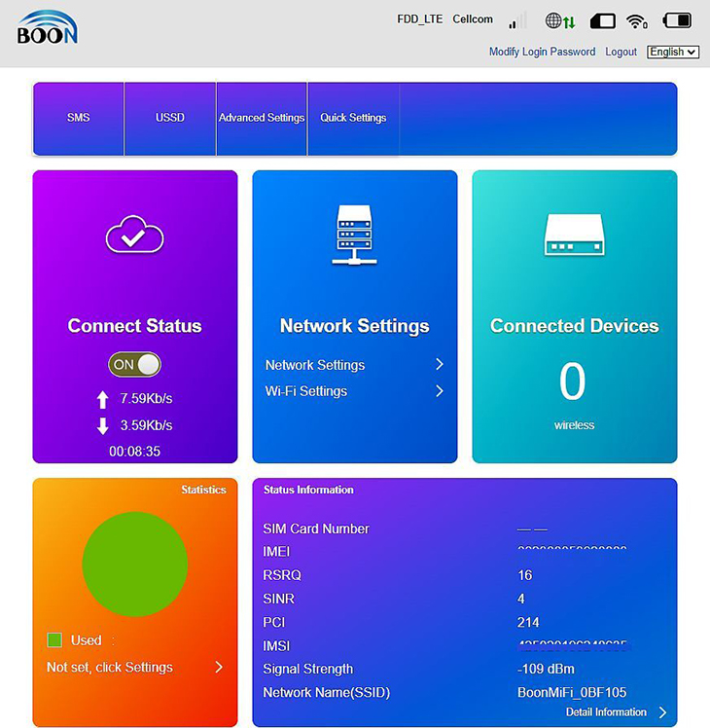
Task: Click the BOON logo
Action: pos(48,27)
